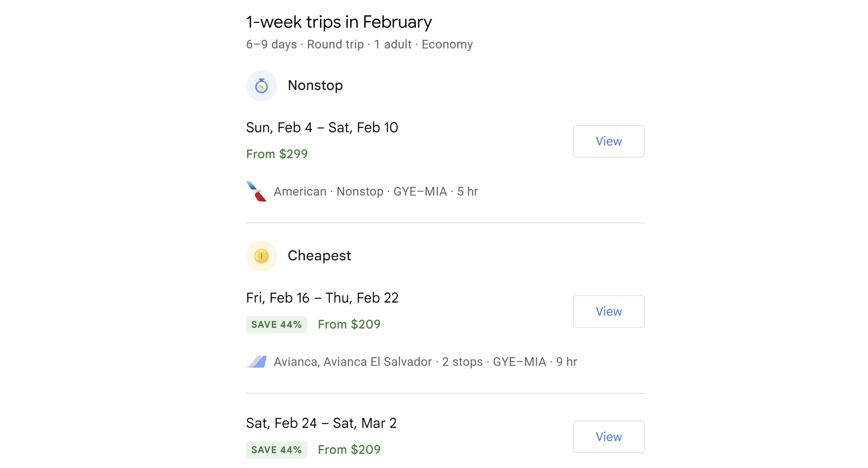This screenshot has width=868, height=468.
Task: Click the Sat, Feb 24 – Sat, Mar 2 dates
Action: (321, 423)
